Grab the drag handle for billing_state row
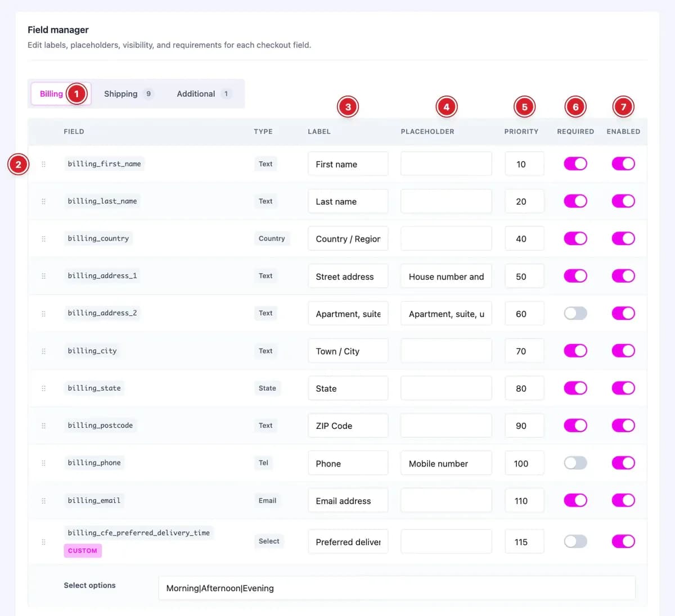675x616 pixels. [x=43, y=388]
